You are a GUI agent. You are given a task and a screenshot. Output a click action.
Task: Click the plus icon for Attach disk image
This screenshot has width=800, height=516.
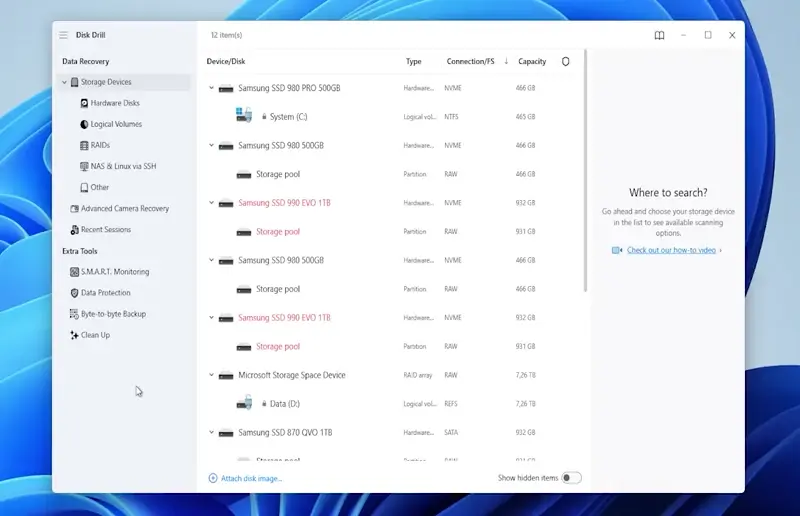pos(213,478)
